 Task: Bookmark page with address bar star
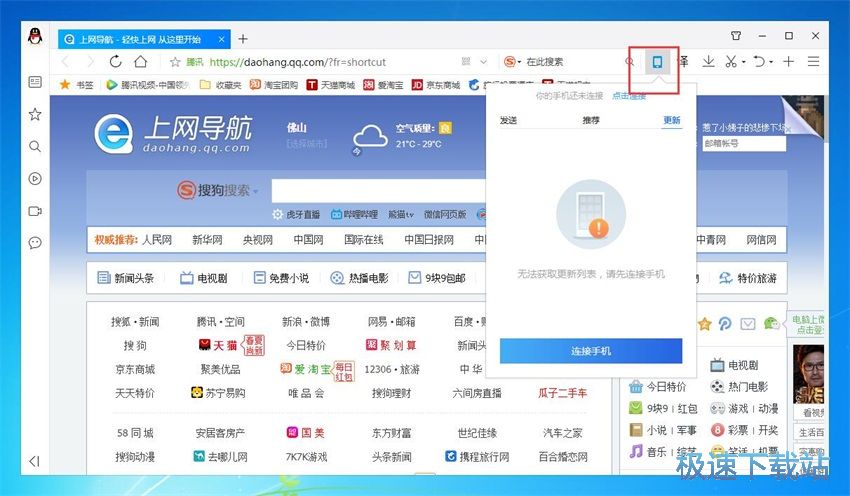click(175, 62)
